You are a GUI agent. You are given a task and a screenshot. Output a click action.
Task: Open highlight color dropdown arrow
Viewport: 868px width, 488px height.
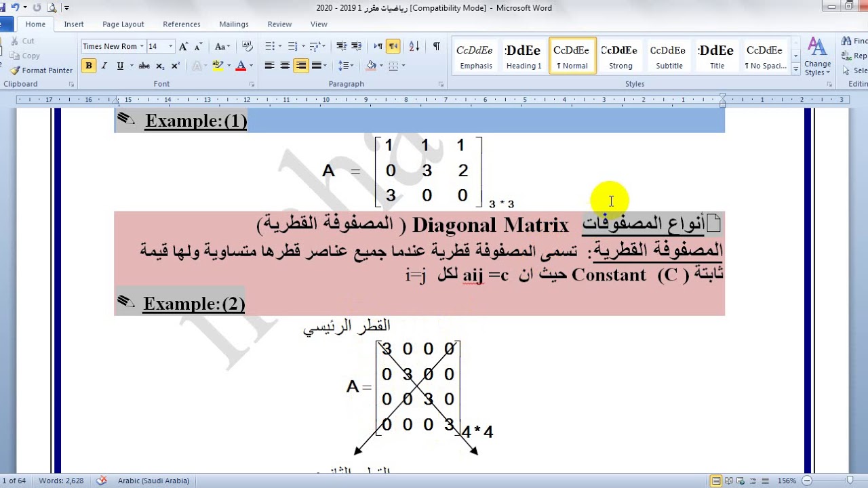pyautogui.click(x=229, y=66)
